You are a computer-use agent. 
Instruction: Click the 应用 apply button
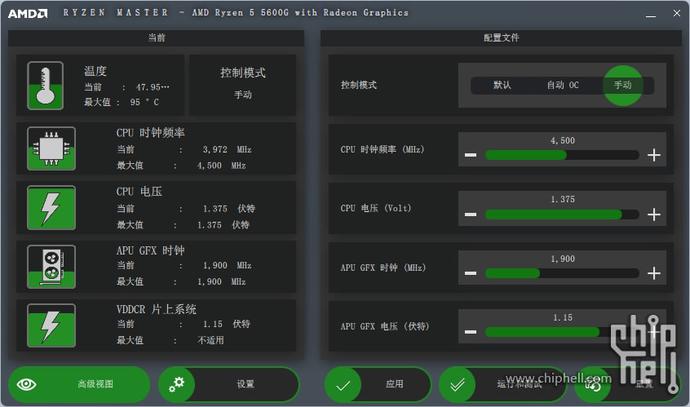point(378,384)
